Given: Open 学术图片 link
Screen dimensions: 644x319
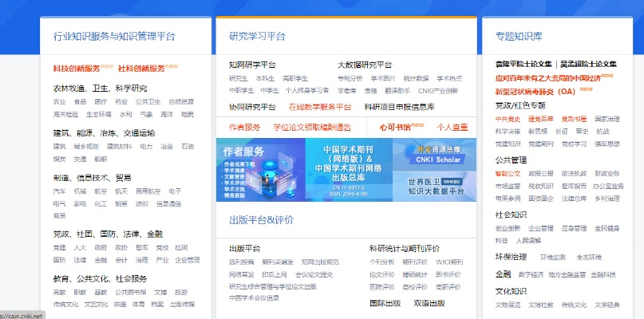Looking at the screenshot, I should click(x=383, y=78).
